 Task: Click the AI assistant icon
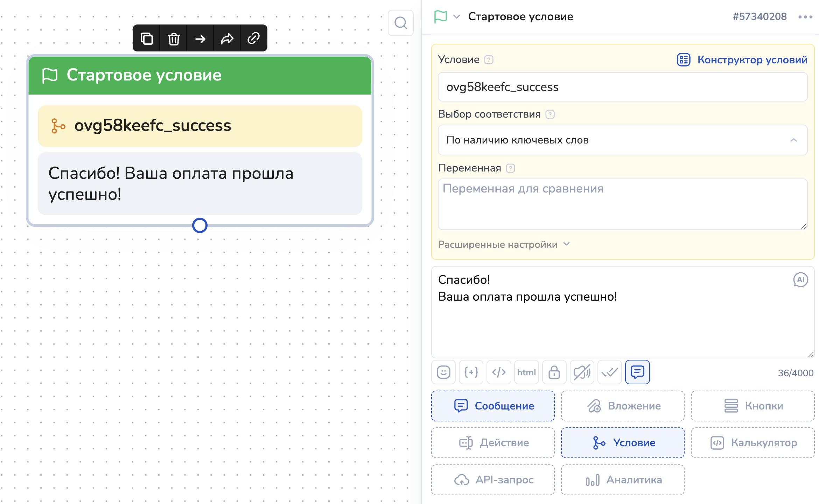pos(800,280)
